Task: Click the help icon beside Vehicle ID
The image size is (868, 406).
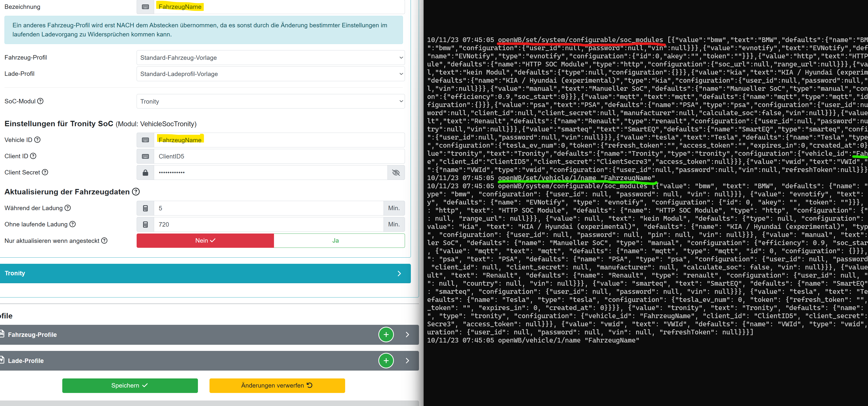Action: pos(37,140)
